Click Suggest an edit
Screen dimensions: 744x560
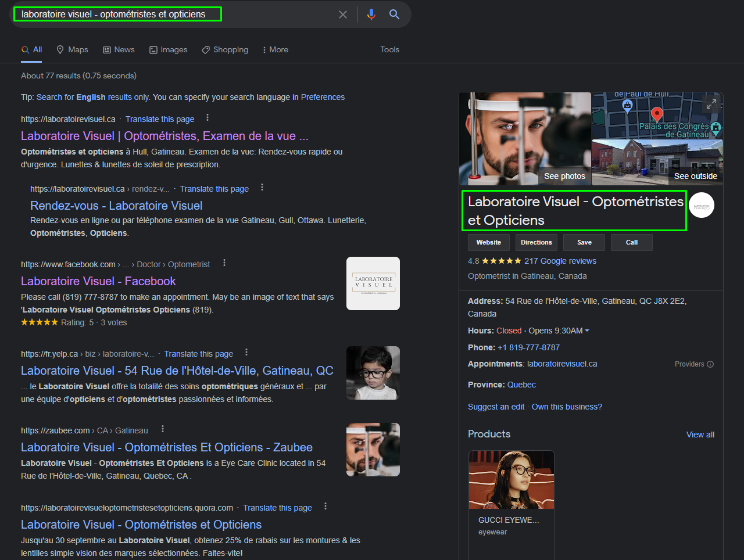point(496,407)
